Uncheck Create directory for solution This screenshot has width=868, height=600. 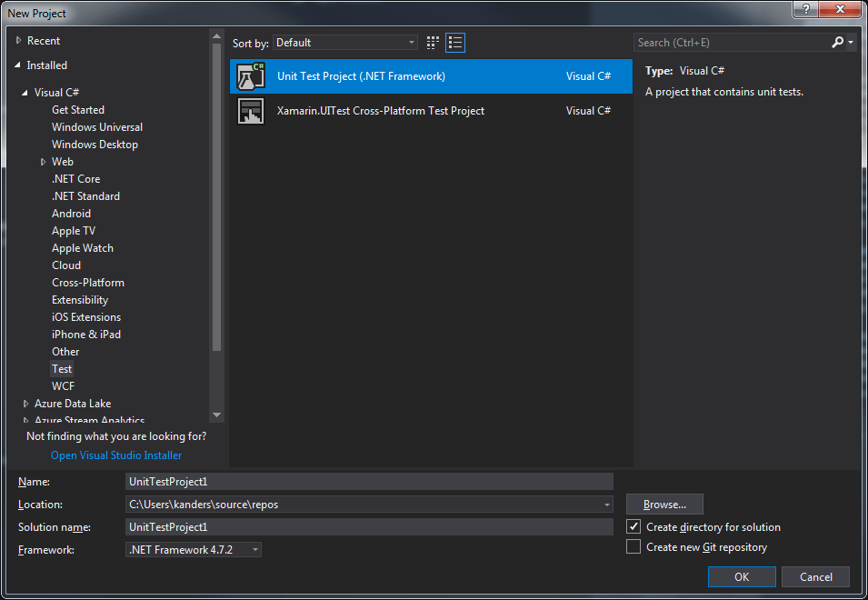point(634,527)
